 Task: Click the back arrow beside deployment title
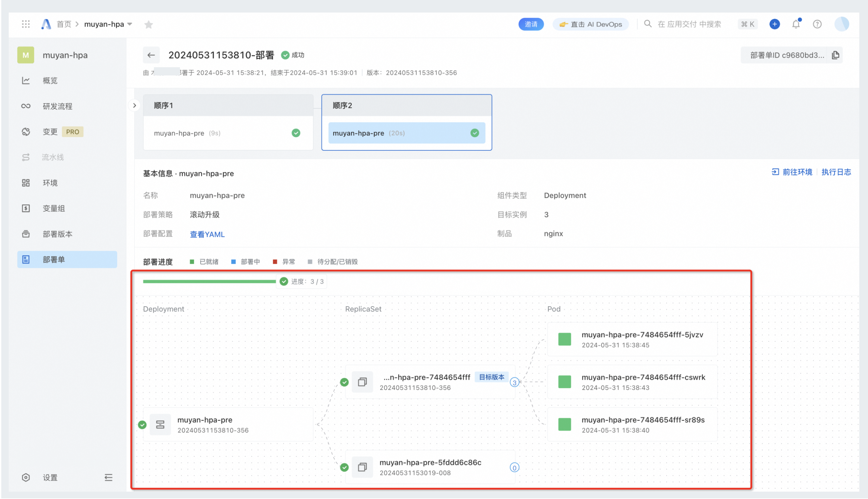point(151,55)
